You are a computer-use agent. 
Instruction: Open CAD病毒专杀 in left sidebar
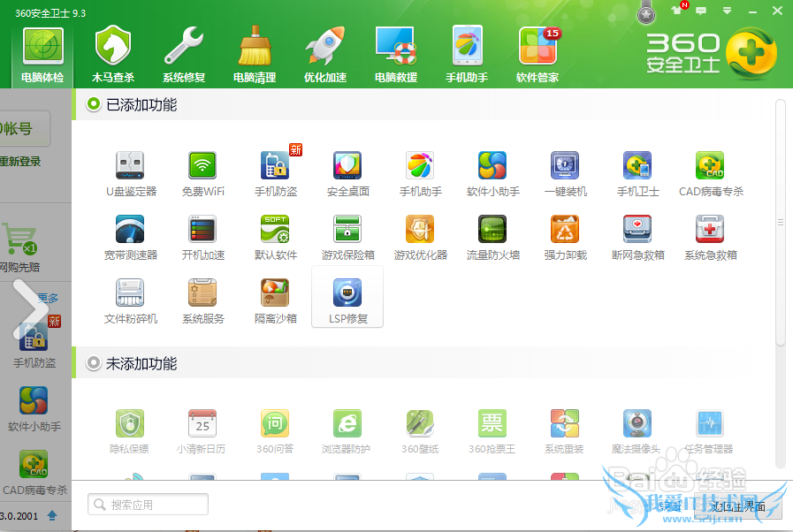pyautogui.click(x=34, y=472)
